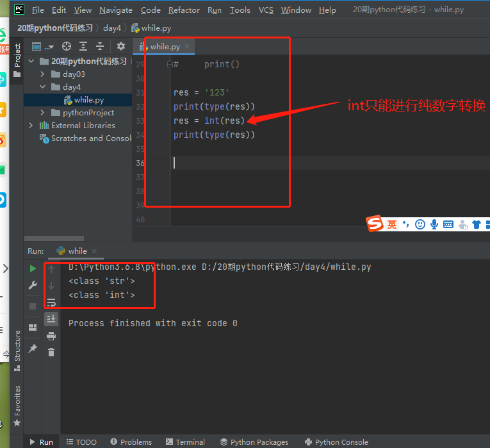
Task: Click the Up the Stack Trace arrow
Action: 51,269
